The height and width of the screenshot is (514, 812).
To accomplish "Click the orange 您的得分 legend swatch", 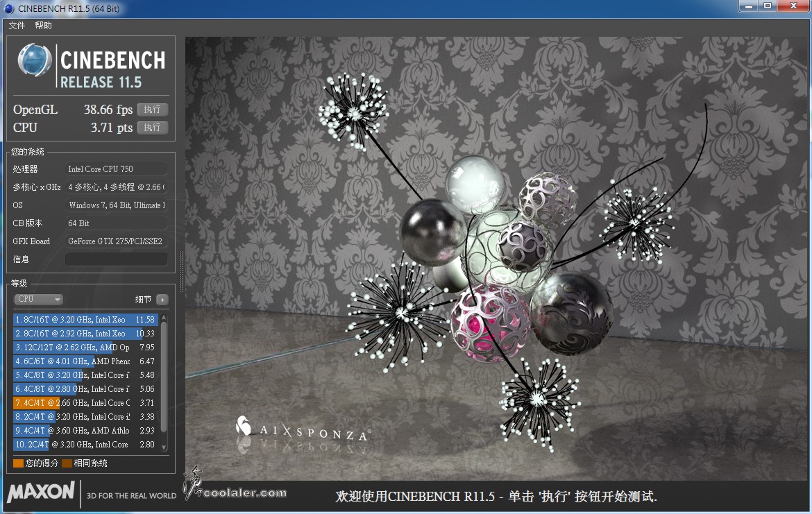I will (18, 463).
